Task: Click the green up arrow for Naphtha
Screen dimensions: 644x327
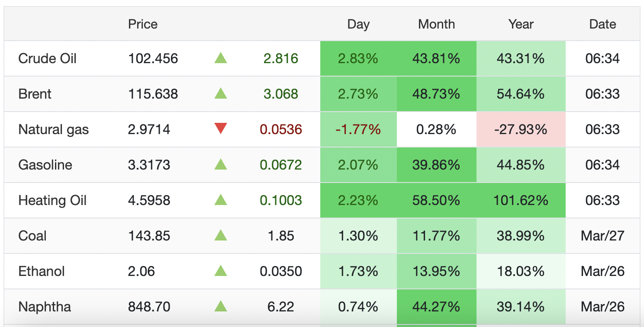Action: pyautogui.click(x=221, y=306)
